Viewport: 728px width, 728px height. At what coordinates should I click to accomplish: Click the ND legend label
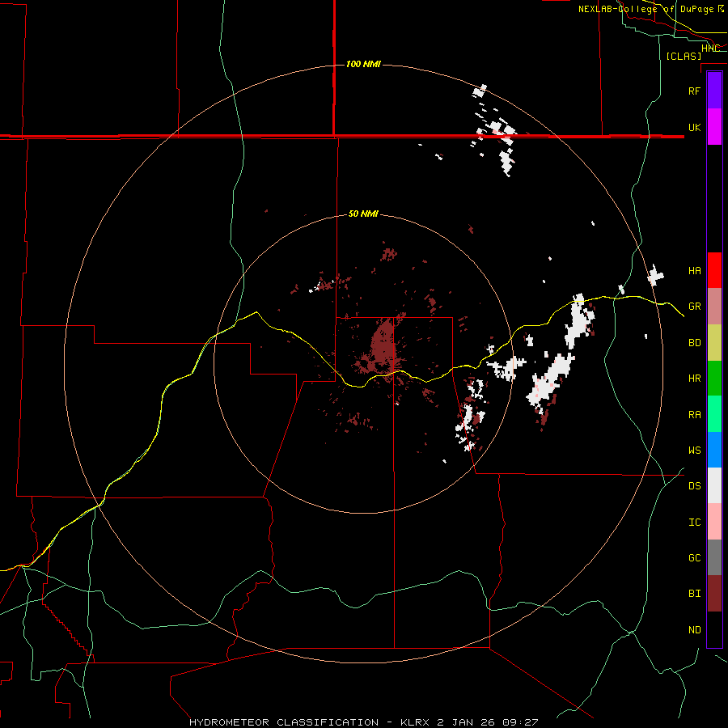694,630
